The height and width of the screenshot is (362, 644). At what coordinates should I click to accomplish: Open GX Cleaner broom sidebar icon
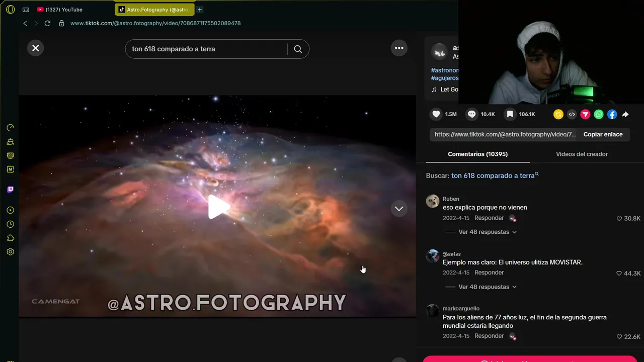(x=10, y=142)
